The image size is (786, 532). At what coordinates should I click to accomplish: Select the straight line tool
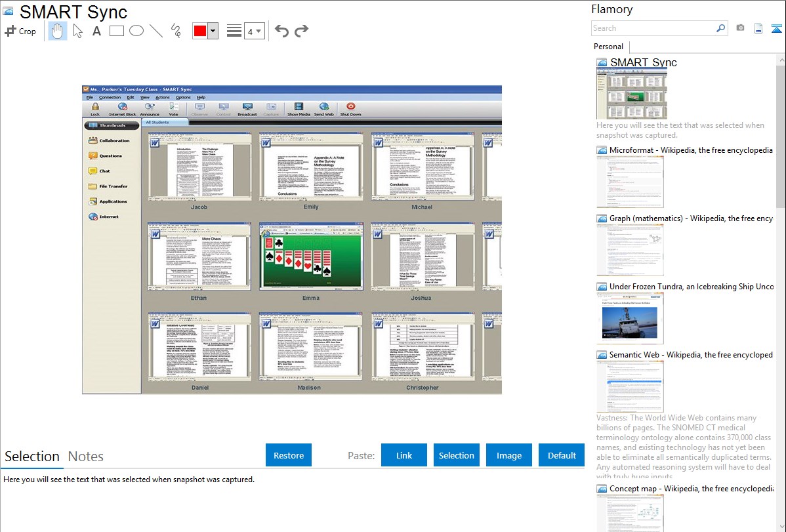[x=155, y=31]
